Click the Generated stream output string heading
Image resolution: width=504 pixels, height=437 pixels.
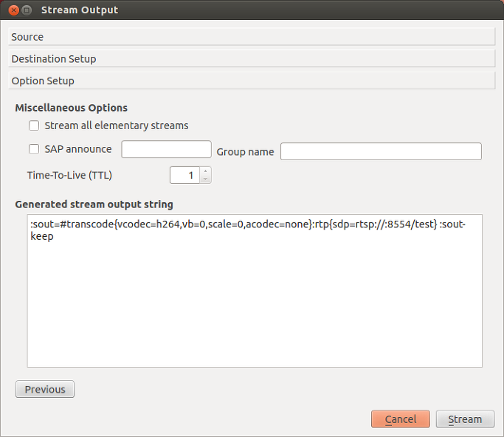click(x=94, y=204)
